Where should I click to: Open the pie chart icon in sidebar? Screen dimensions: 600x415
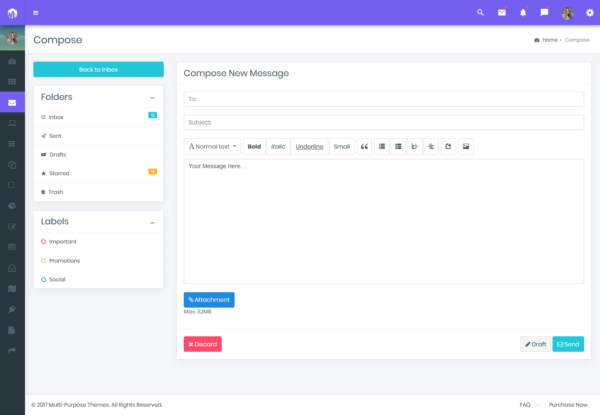(12, 206)
